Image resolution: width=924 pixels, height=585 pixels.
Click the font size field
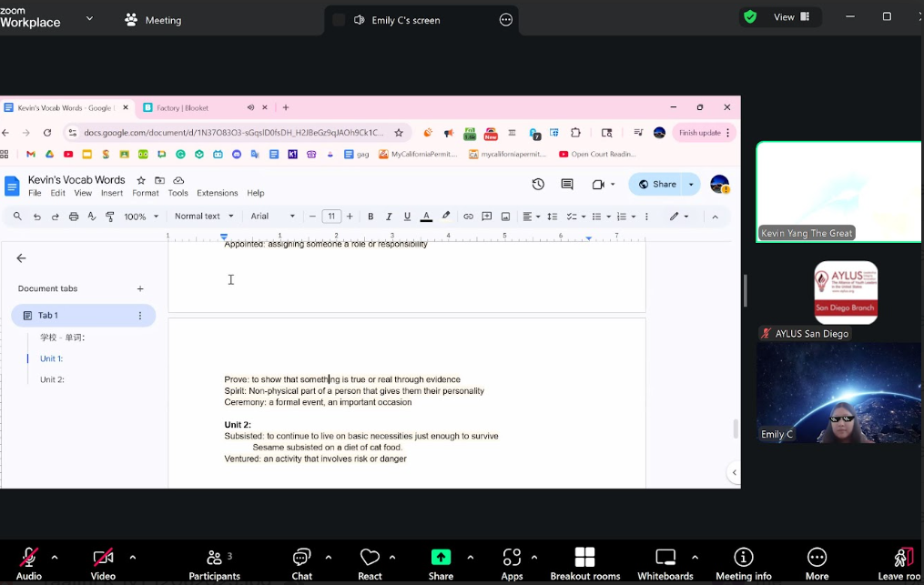coord(330,217)
